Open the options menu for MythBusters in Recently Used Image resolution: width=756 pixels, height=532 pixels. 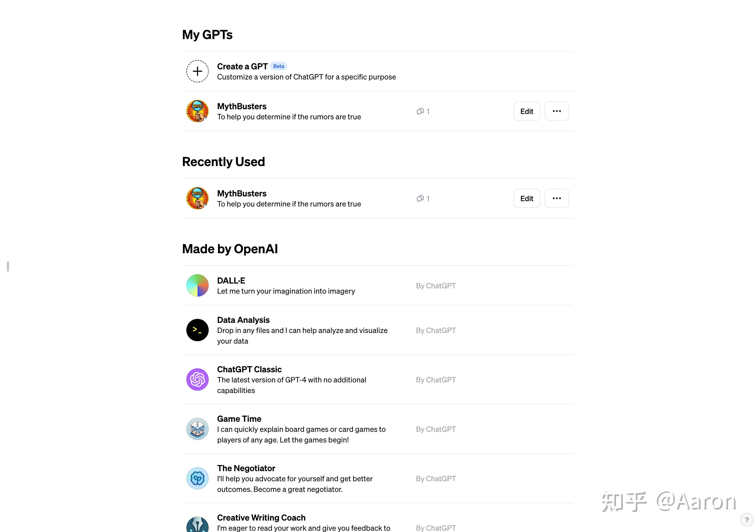pyautogui.click(x=557, y=198)
